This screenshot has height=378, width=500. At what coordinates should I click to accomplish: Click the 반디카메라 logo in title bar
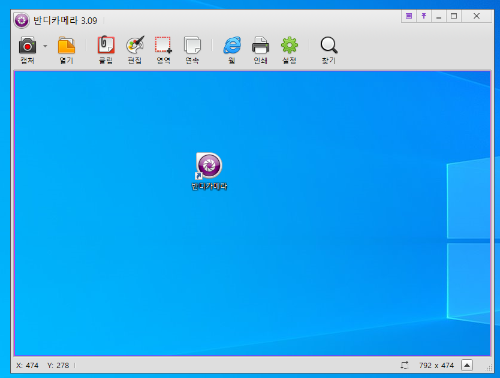coord(22,21)
